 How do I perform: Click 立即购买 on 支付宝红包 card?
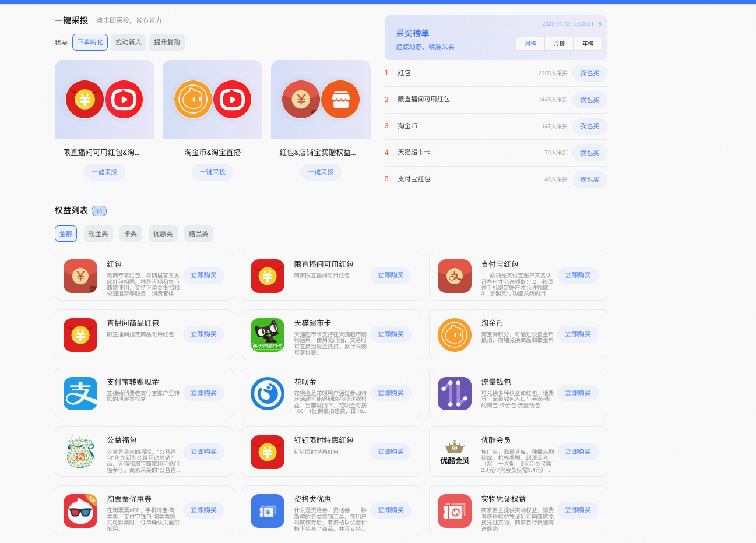click(578, 275)
